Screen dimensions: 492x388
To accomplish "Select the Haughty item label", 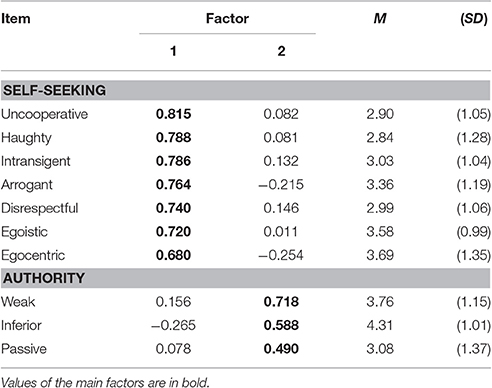I will point(26,138).
